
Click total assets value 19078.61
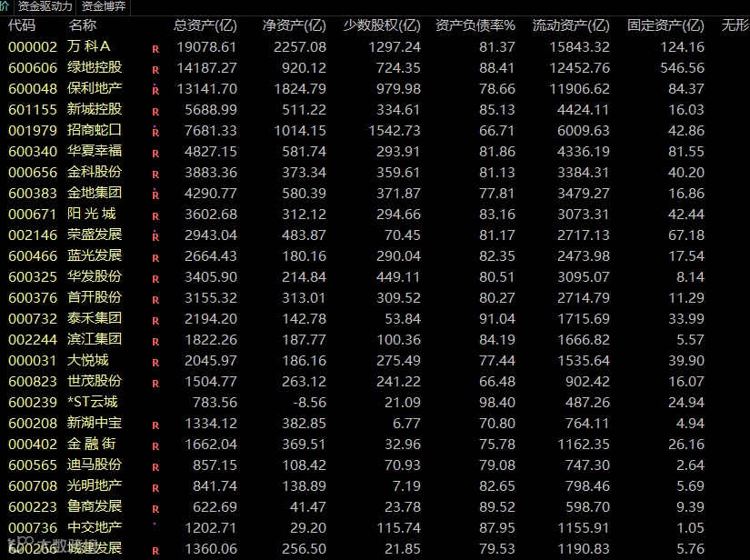(x=206, y=47)
